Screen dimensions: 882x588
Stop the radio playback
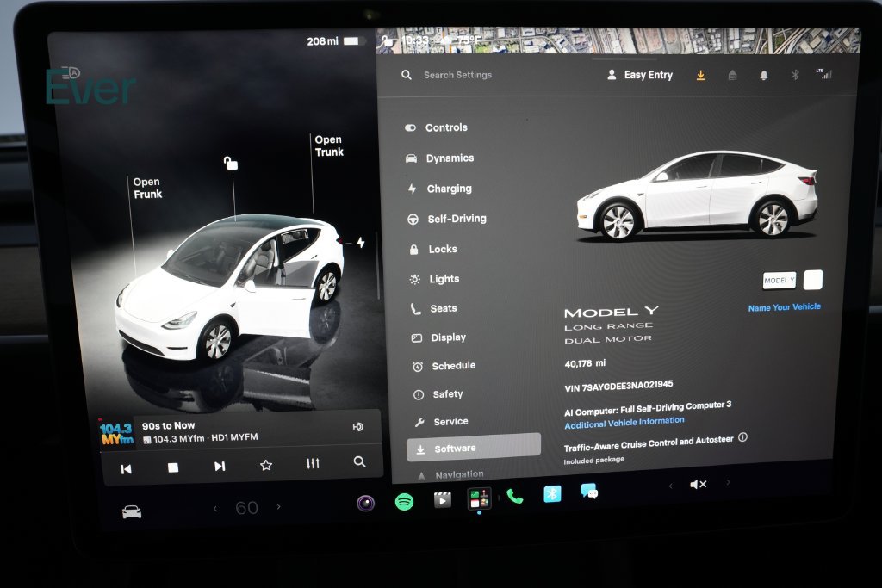click(x=173, y=467)
